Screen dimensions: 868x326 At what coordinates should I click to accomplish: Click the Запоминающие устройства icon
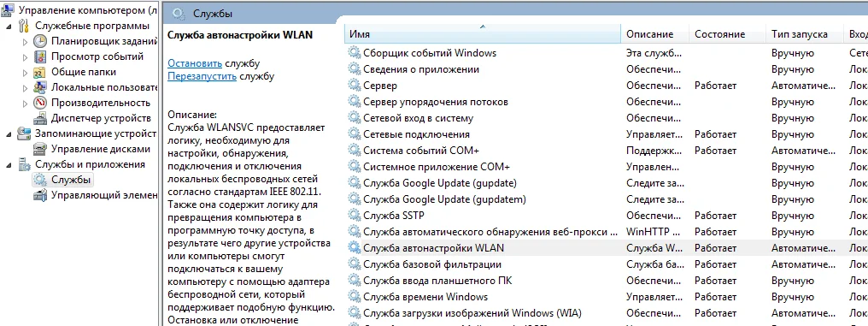24,133
